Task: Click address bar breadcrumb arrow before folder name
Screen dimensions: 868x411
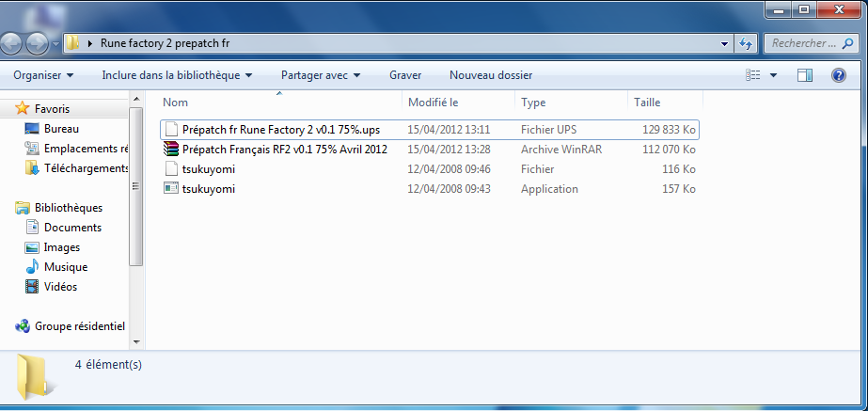Action: [90, 44]
